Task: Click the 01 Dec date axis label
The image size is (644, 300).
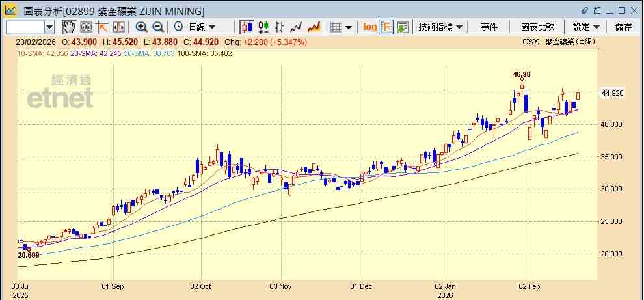Action: [x=362, y=286]
